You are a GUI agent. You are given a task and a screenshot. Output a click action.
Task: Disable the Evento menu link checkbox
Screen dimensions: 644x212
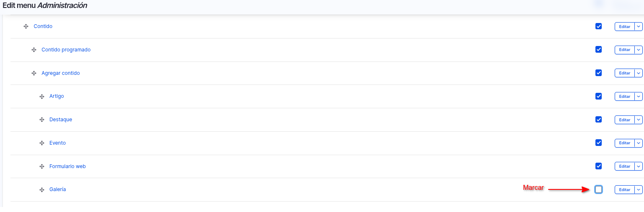point(599,143)
